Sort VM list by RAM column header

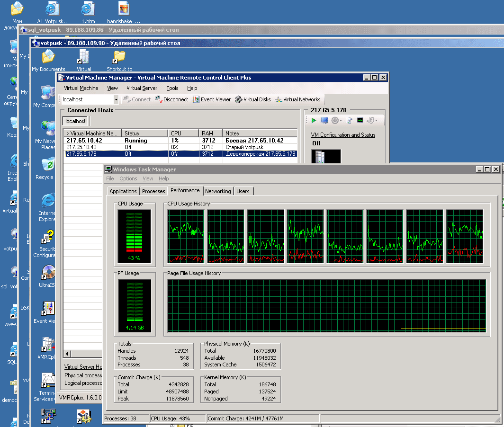click(x=210, y=133)
